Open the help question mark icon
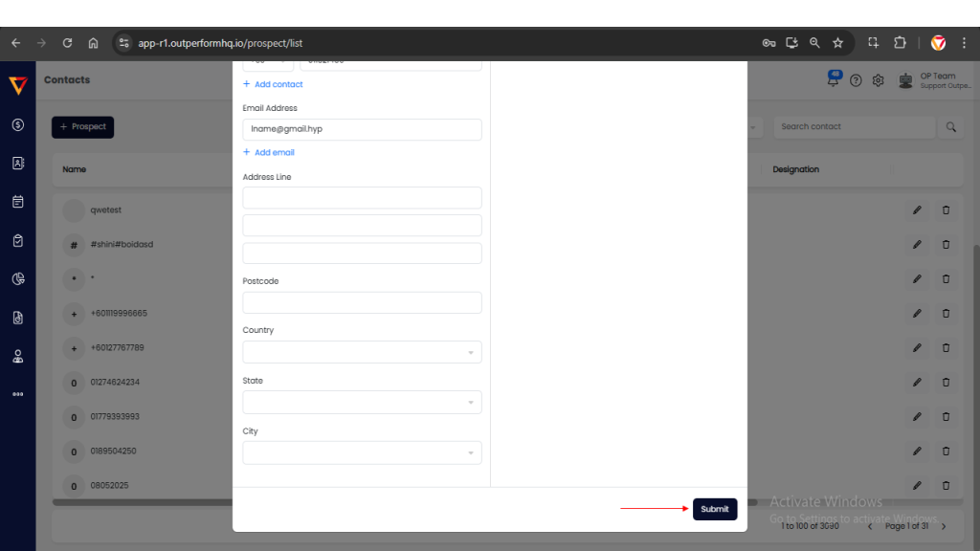980x551 pixels. point(856,80)
